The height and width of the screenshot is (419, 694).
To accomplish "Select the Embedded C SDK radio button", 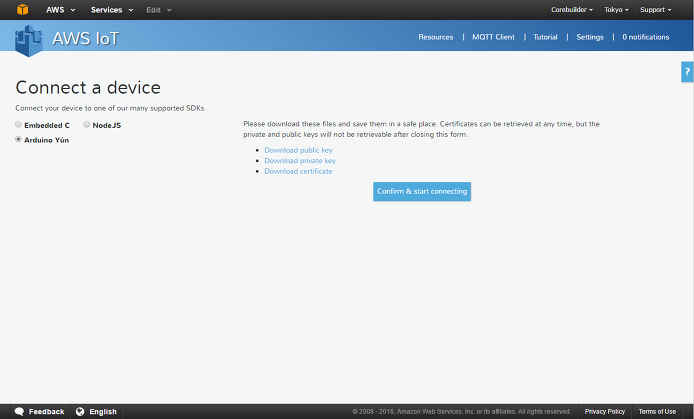I will (x=18, y=124).
